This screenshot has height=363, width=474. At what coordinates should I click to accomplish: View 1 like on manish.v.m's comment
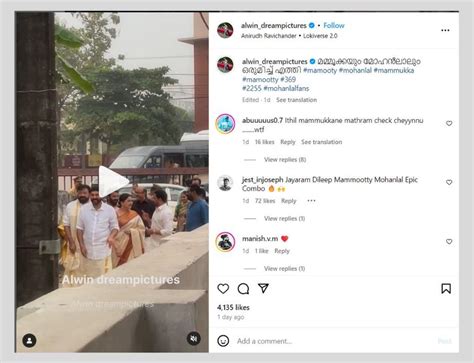click(262, 251)
